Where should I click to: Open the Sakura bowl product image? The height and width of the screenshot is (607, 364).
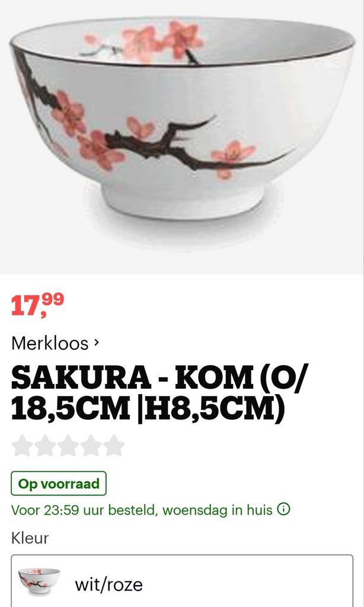[x=182, y=136]
